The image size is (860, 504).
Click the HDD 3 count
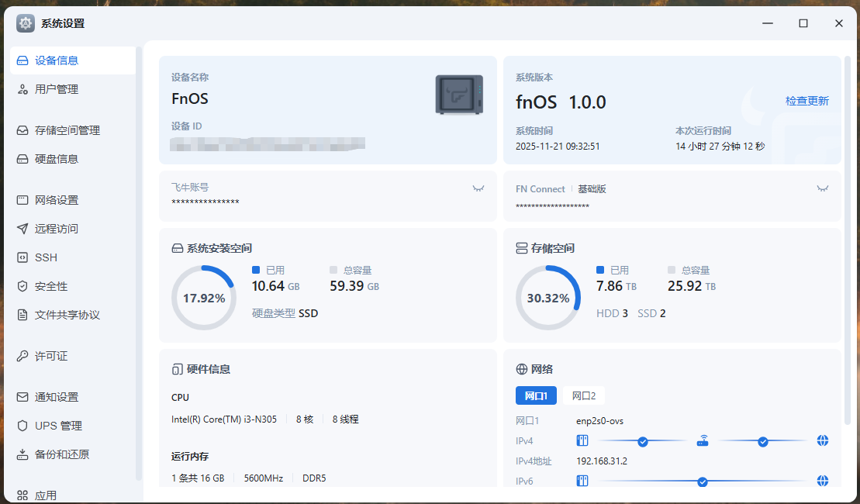click(x=612, y=313)
